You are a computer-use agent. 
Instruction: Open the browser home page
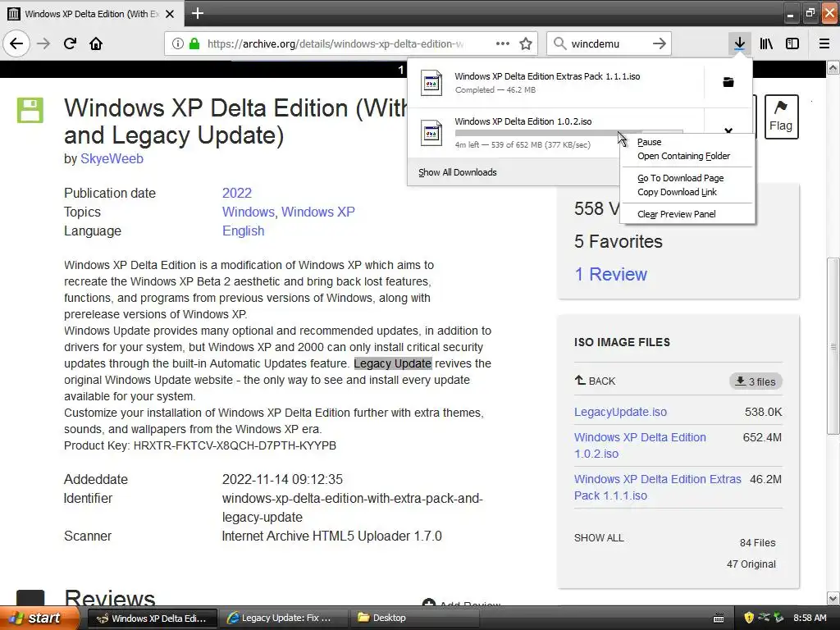click(96, 43)
